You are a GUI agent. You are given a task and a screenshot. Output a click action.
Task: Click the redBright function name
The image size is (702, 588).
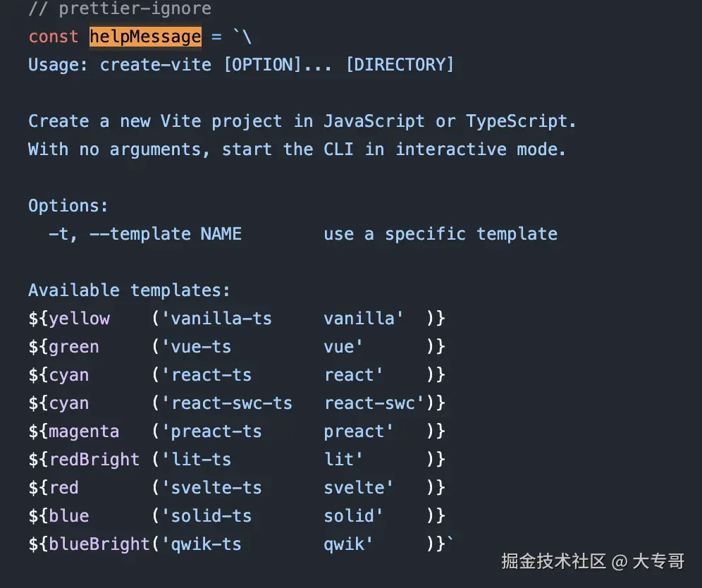(94, 460)
